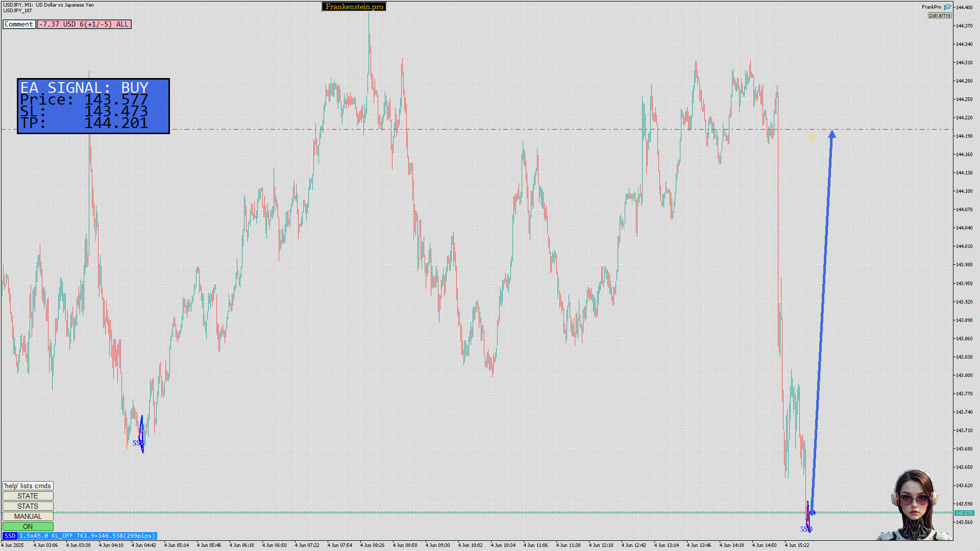Screen dimensions: 980x551
Task: Click the blue SSD label in status bar
Action: tap(10, 536)
